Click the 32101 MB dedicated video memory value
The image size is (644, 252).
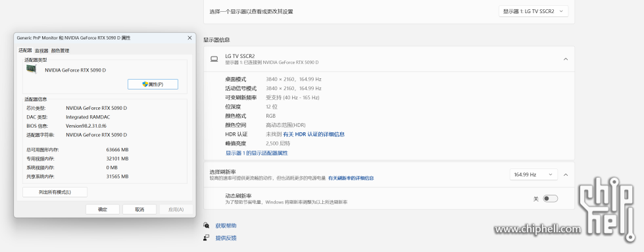(117, 159)
